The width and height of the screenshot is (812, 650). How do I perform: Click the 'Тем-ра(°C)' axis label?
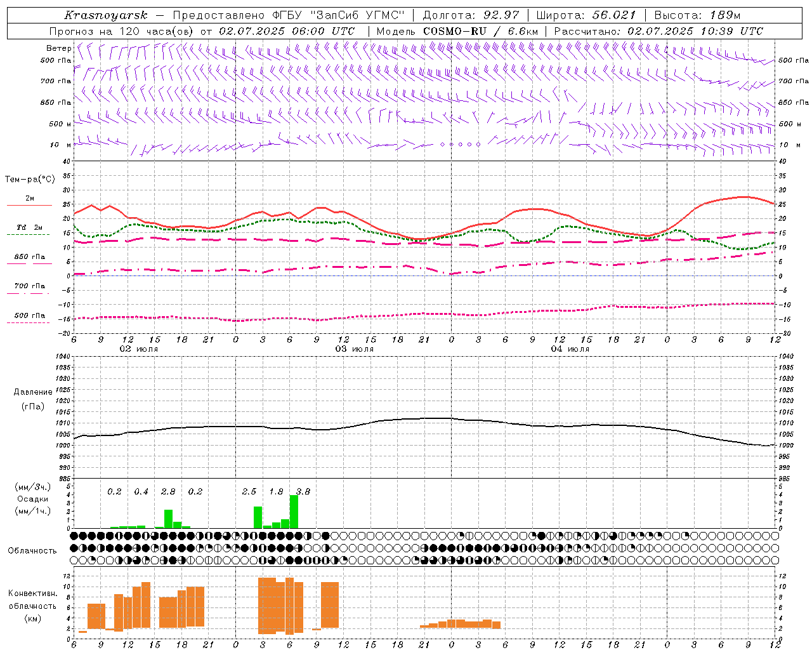tap(30, 180)
